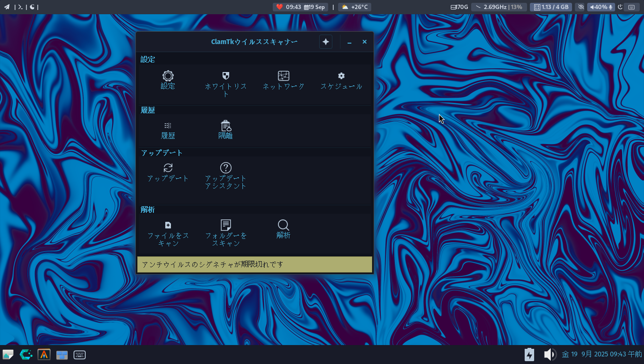Click the 40% volume indicator in top panel
Viewport: 644px width, 364px height.
601,7
